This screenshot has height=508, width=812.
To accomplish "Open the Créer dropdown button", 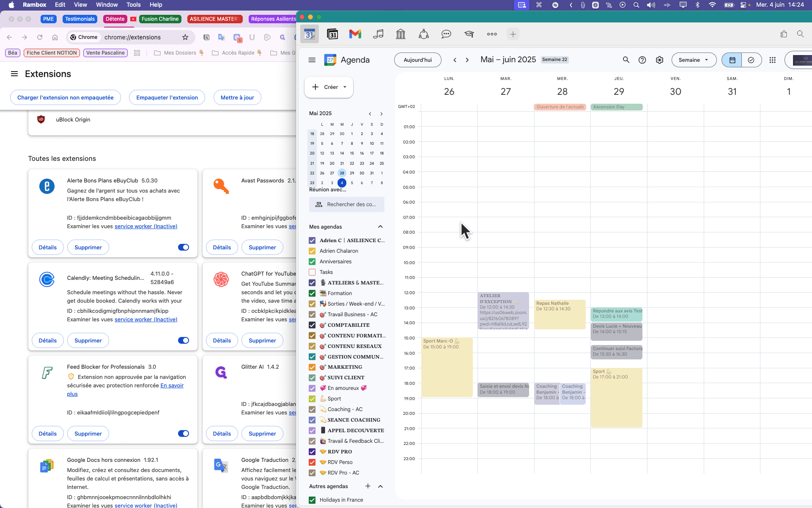I will coord(329,87).
